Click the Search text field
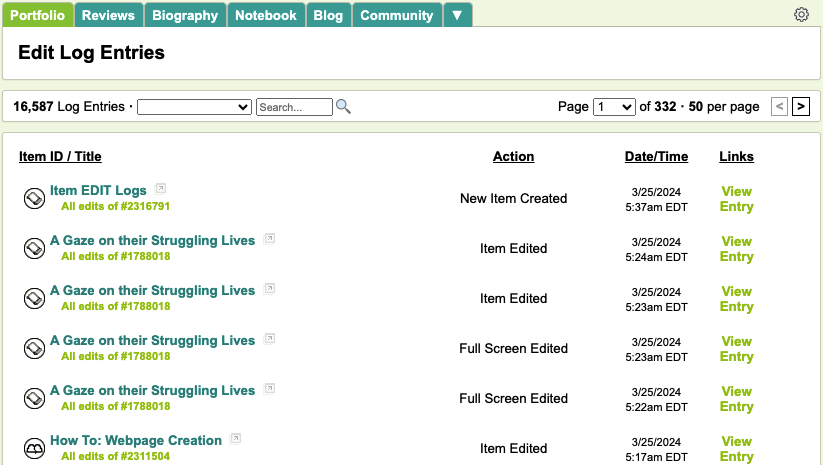823x465 pixels. (294, 107)
